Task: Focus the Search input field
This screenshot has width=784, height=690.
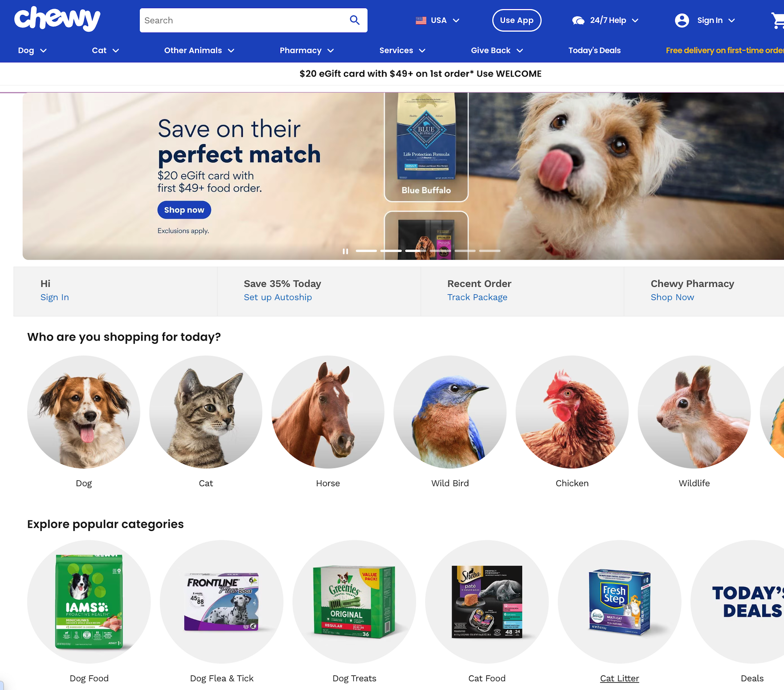Action: click(244, 20)
